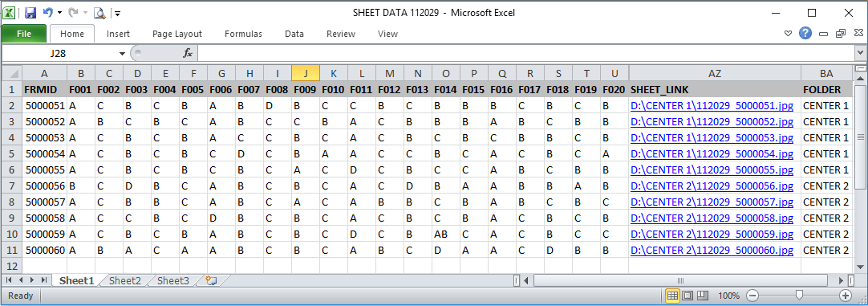868x306 pixels.
Task: Open link D:\CENTER 1\112029_5000051.jpg
Action: 712,105
